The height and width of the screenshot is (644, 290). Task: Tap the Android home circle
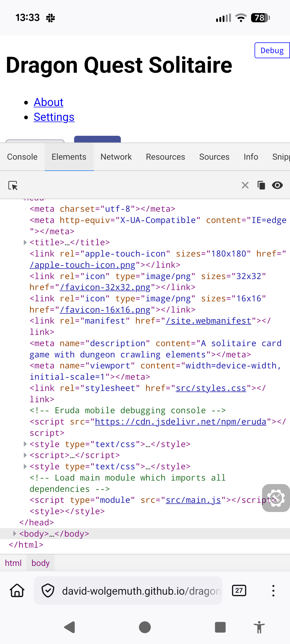click(x=145, y=627)
